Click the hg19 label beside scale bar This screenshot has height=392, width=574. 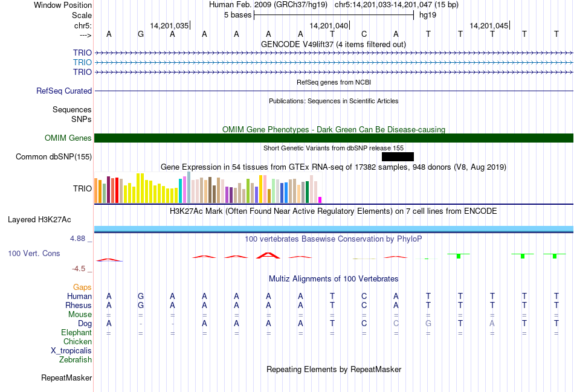click(x=428, y=15)
